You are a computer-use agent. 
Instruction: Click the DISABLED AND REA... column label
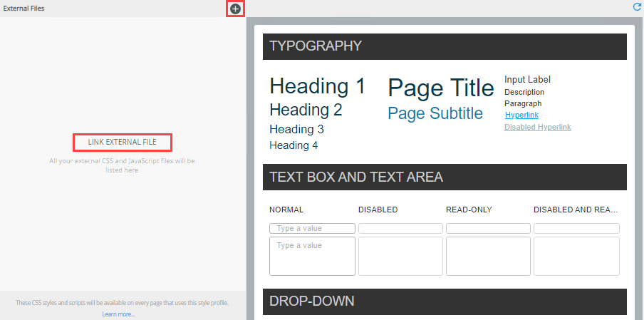576,210
